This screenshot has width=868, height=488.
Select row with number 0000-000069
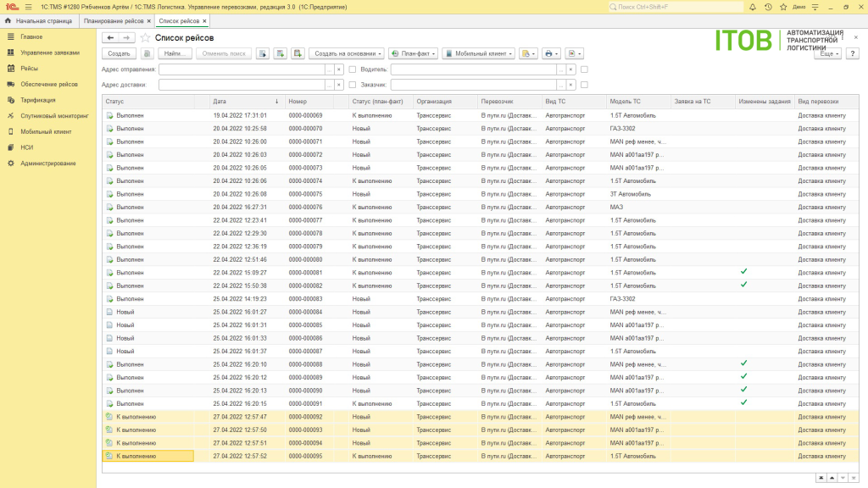[481, 115]
